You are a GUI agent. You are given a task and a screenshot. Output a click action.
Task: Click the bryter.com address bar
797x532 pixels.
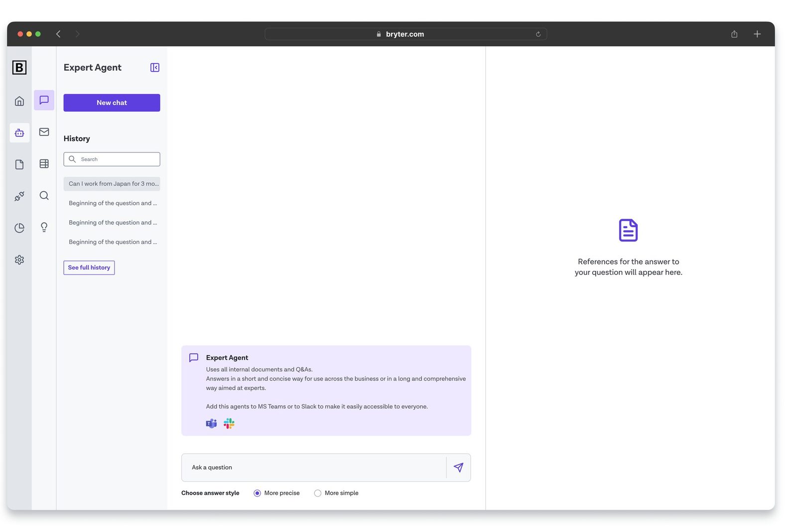point(406,34)
